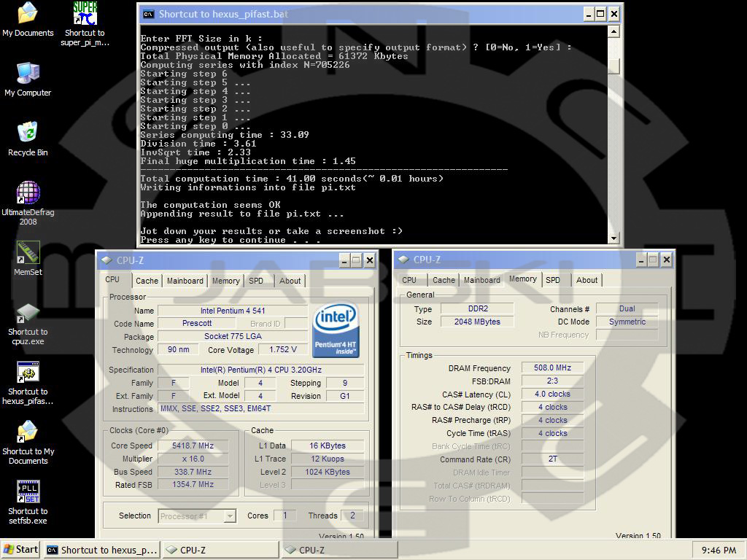The image size is (747, 560).
Task: Open the Shortcut to hexus_pifast desktop icon
Action: click(x=28, y=384)
